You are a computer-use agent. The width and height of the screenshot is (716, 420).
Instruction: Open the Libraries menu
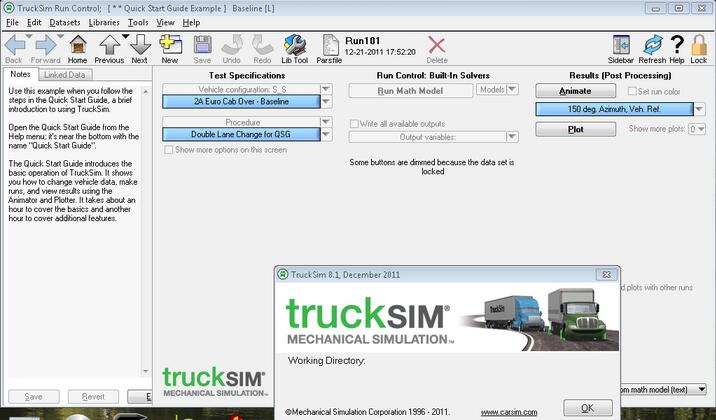(x=104, y=22)
